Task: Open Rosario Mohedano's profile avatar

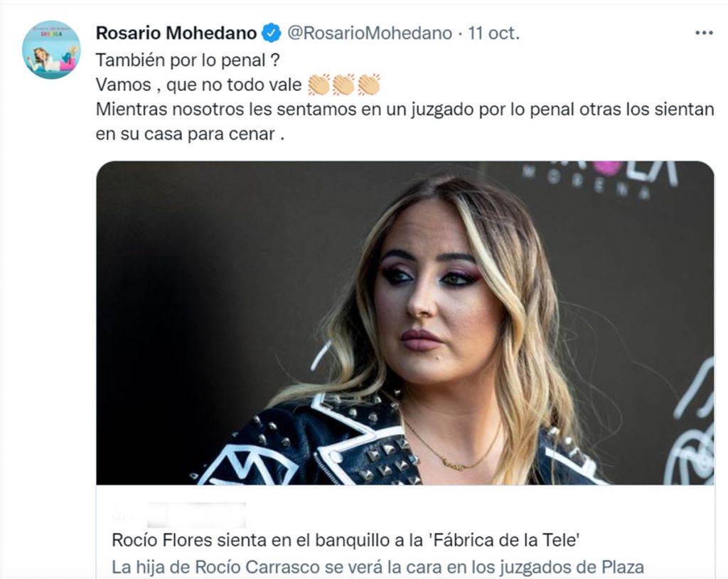Action: [51, 50]
